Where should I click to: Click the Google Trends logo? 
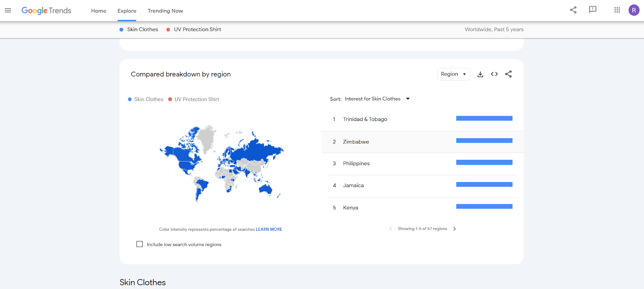click(x=46, y=11)
